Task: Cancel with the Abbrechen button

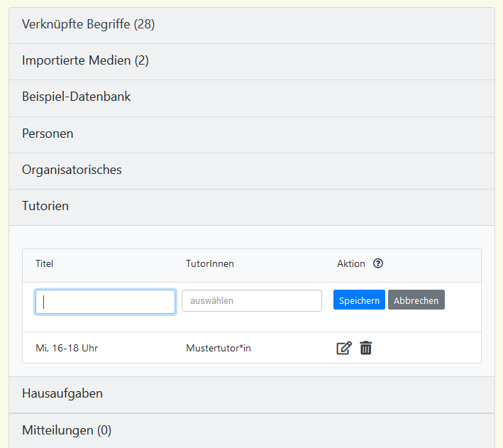Action: point(416,300)
